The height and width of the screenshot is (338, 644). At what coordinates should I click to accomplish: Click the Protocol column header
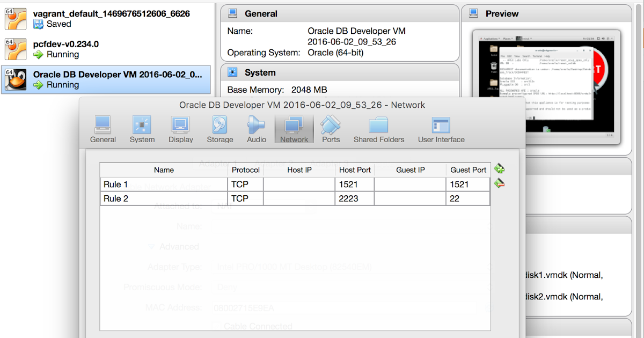[246, 170]
